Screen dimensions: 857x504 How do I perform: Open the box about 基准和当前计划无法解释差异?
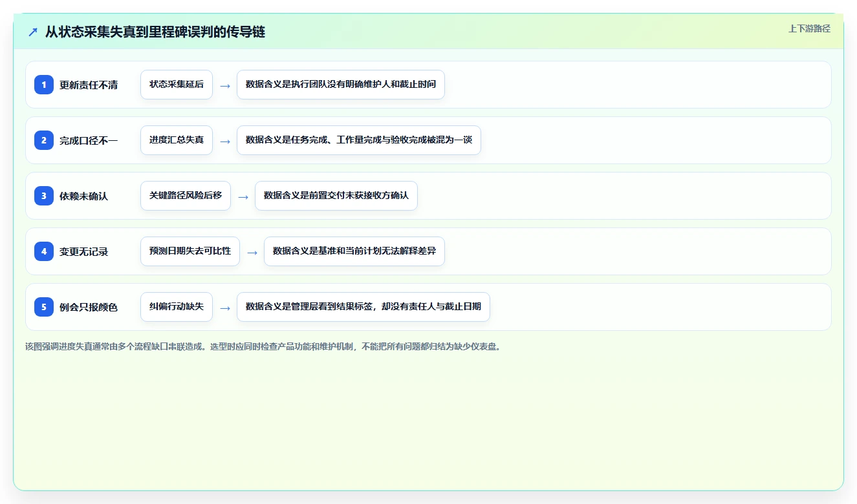[354, 251]
